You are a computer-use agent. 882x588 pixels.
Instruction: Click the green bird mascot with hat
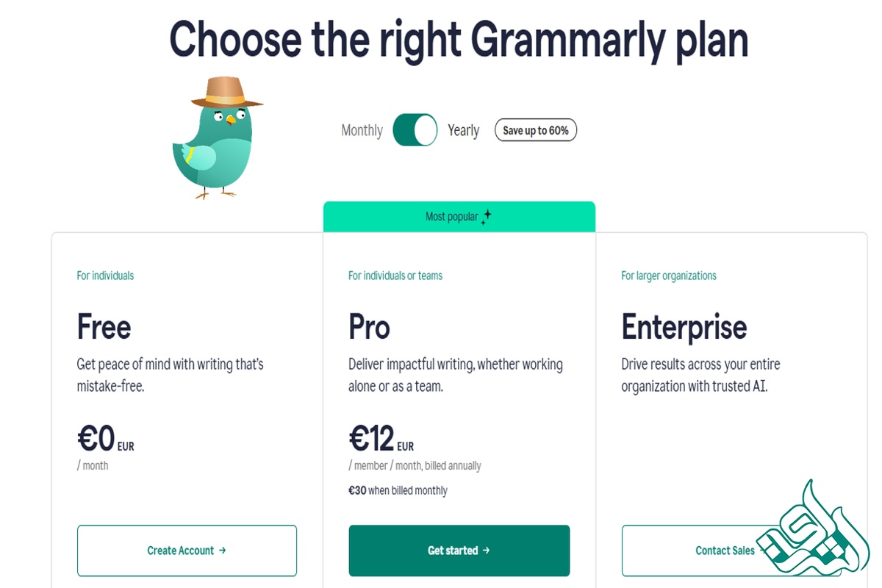pyautogui.click(x=213, y=140)
